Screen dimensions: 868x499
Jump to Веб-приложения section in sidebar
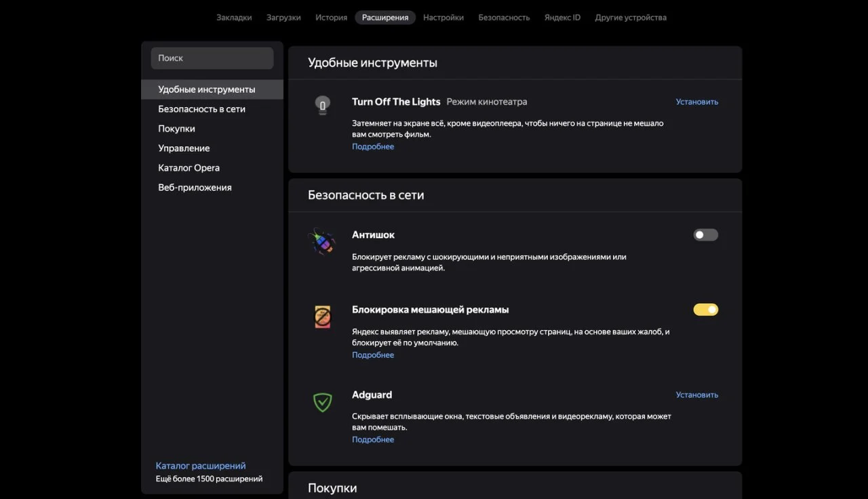pyautogui.click(x=195, y=188)
